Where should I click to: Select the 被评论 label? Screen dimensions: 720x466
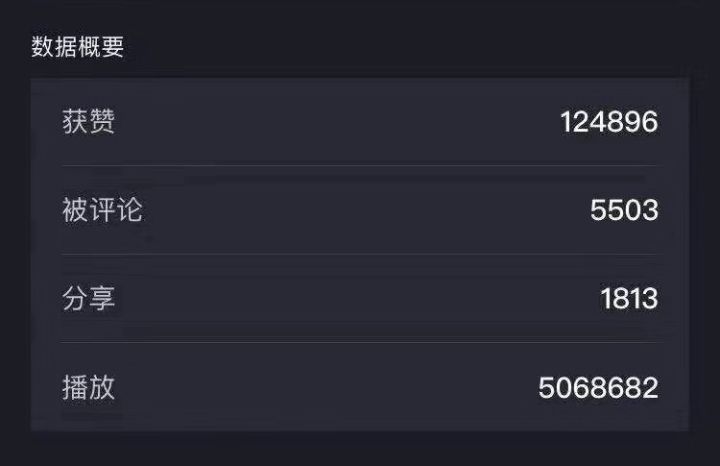pyautogui.click(x=102, y=210)
